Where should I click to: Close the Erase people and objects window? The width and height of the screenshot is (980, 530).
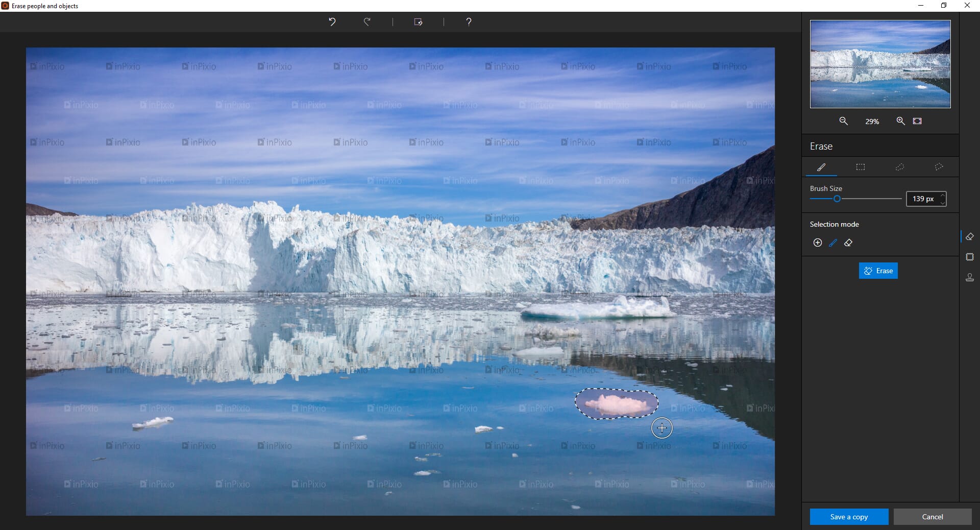tap(967, 6)
